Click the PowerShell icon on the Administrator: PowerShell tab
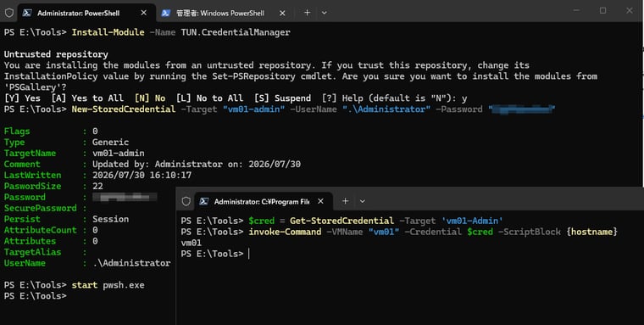 click(27, 13)
